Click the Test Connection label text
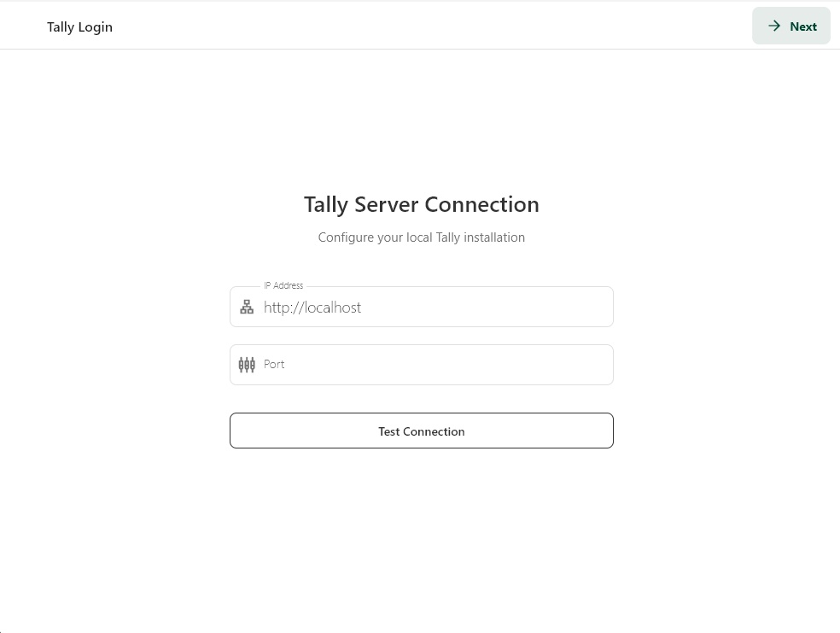The width and height of the screenshot is (840, 633). point(421,431)
